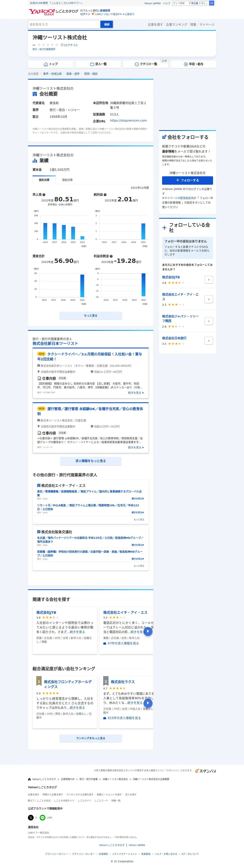Click the 純利益 help question icon

pyautogui.click(x=105, y=195)
